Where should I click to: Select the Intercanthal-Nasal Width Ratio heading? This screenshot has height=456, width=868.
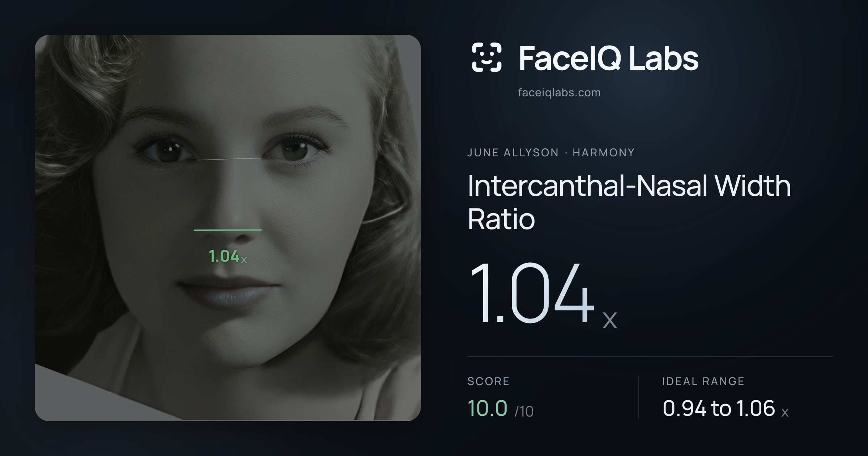pyautogui.click(x=629, y=202)
